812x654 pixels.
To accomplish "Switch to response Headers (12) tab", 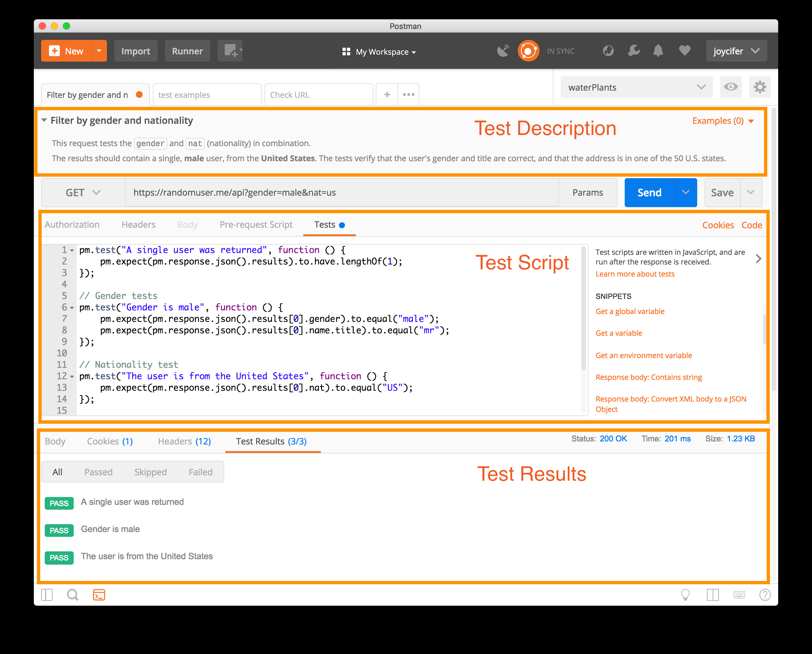I will click(x=184, y=441).
